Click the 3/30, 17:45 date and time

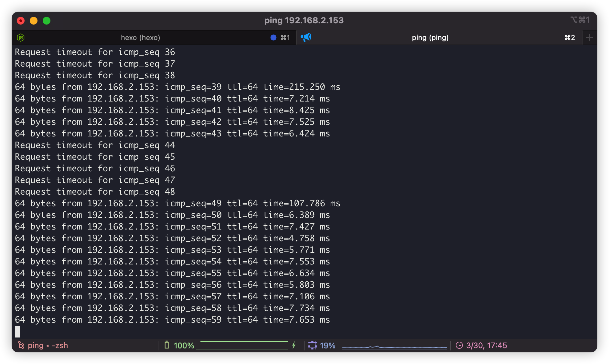(486, 345)
